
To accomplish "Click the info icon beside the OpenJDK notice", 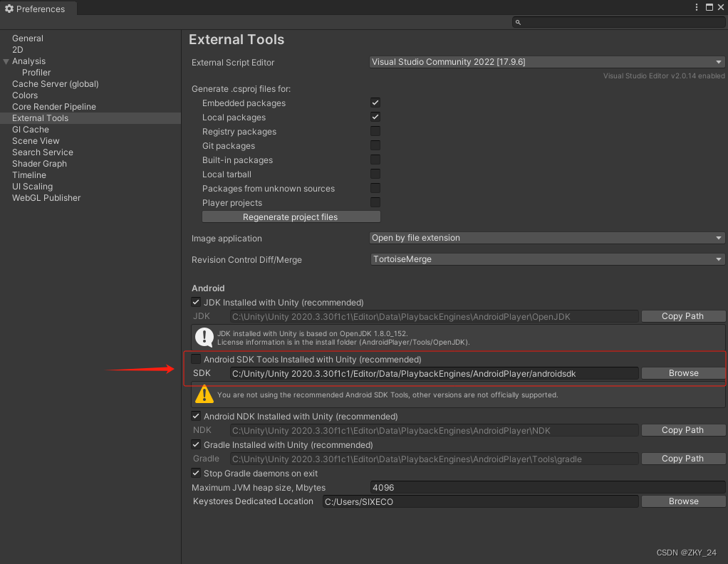I will [x=204, y=337].
